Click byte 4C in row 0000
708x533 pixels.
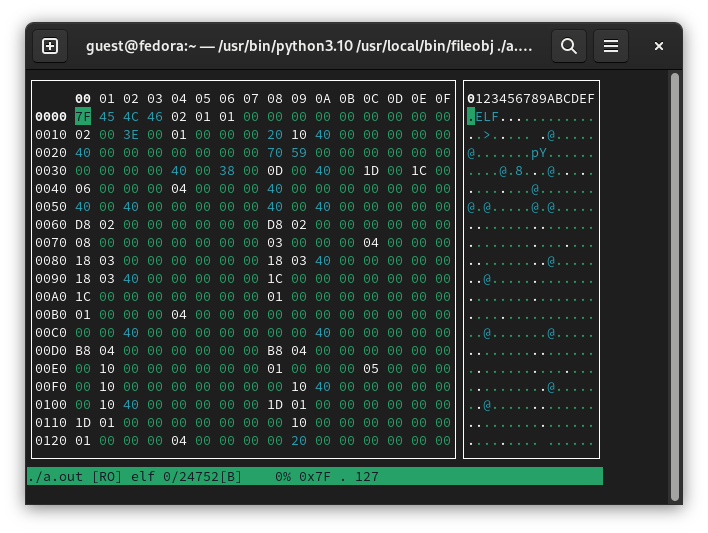pos(130,117)
